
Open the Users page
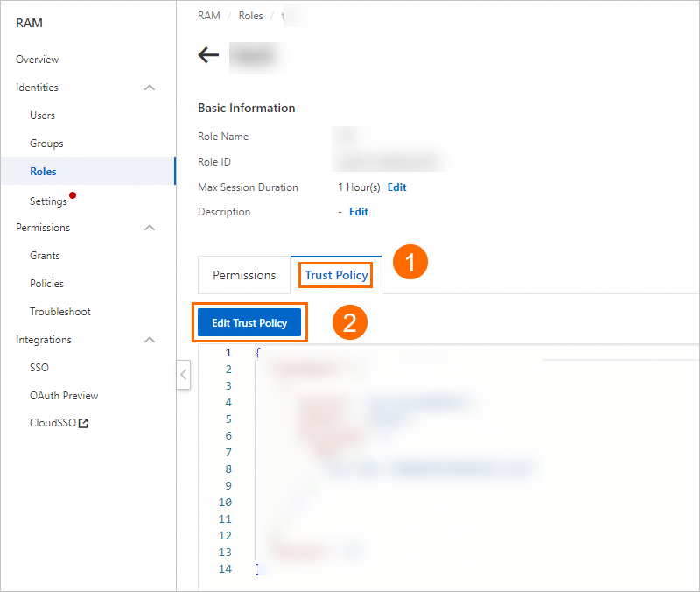(x=42, y=116)
